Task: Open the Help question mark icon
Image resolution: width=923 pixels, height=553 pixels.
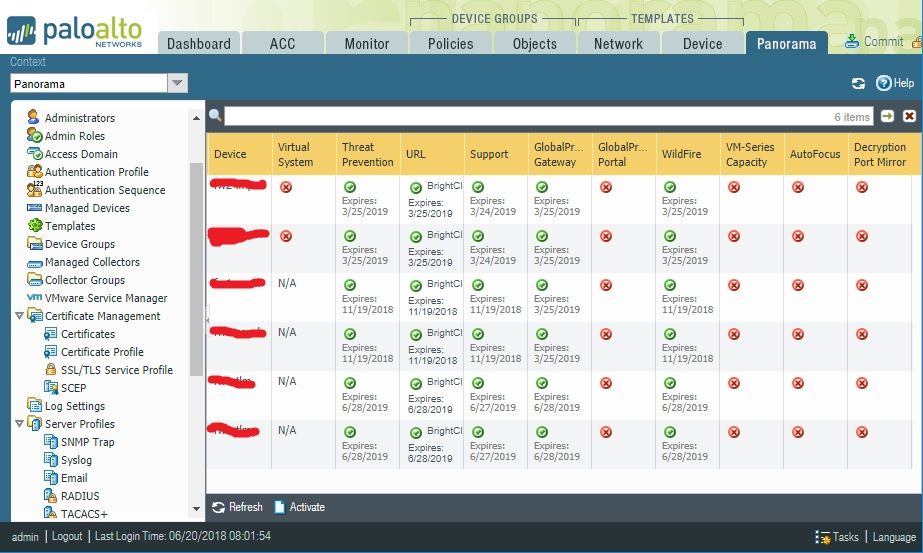Action: point(883,83)
